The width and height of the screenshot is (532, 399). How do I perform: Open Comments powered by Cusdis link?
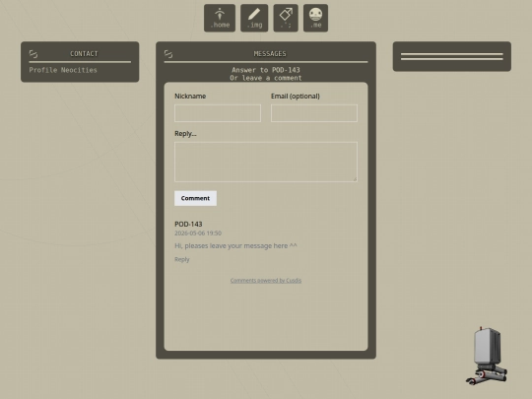click(x=266, y=280)
